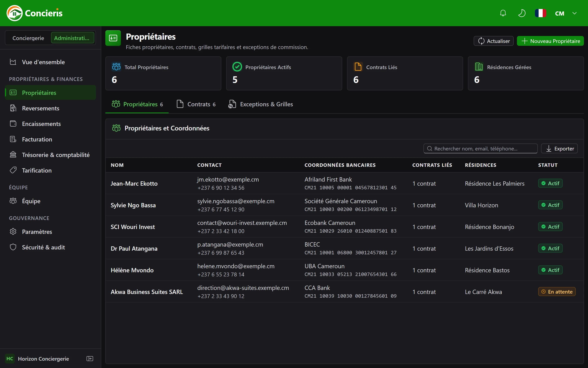Switch to the Contrats tab
588x368 pixels.
point(196,104)
